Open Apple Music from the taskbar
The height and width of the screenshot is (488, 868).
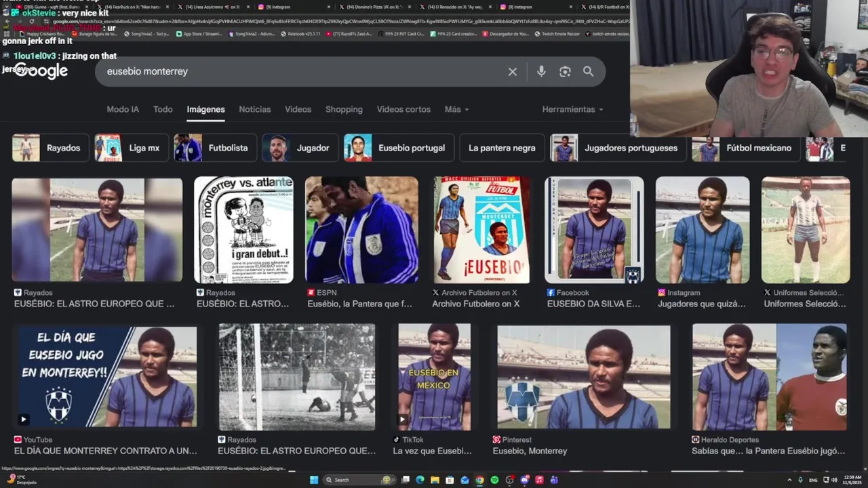point(539,480)
